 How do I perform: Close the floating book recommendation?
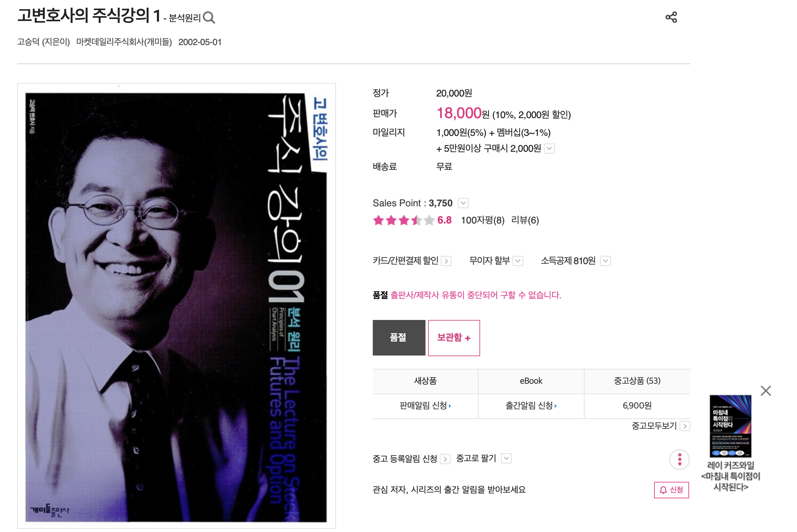(766, 390)
